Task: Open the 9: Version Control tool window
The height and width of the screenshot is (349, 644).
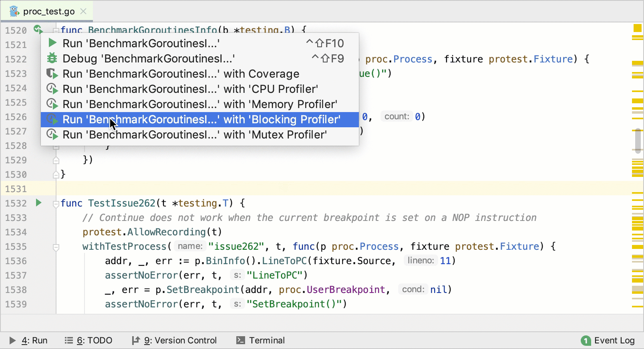Action: [x=174, y=341]
